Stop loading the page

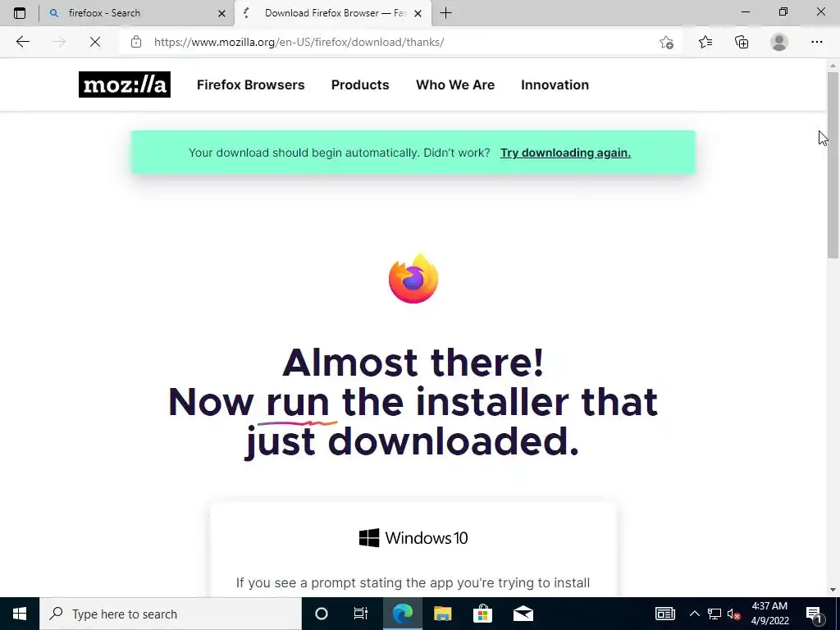pos(95,42)
